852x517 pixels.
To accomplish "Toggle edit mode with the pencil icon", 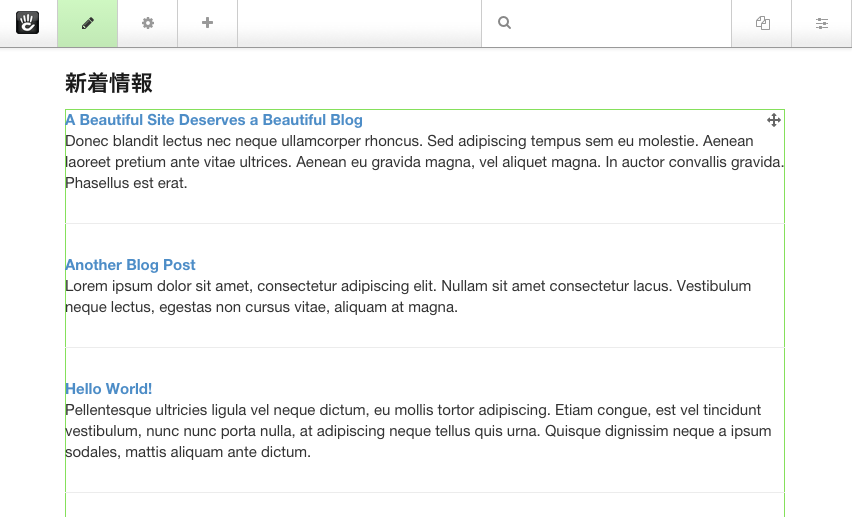I will pyautogui.click(x=88, y=23).
